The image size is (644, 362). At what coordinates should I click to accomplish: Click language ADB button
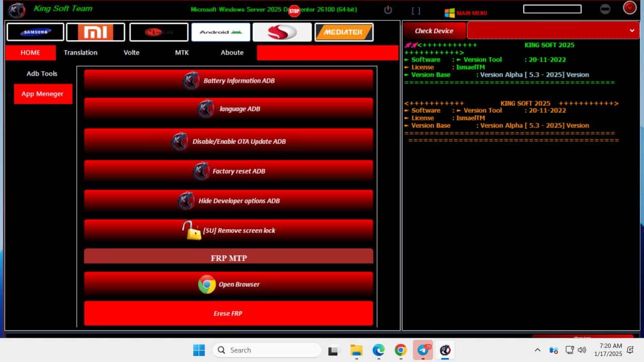pyautogui.click(x=228, y=109)
